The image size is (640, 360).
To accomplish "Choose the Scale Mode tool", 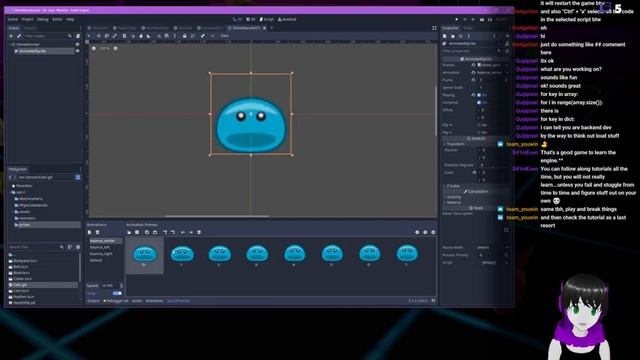I will click(115, 36).
